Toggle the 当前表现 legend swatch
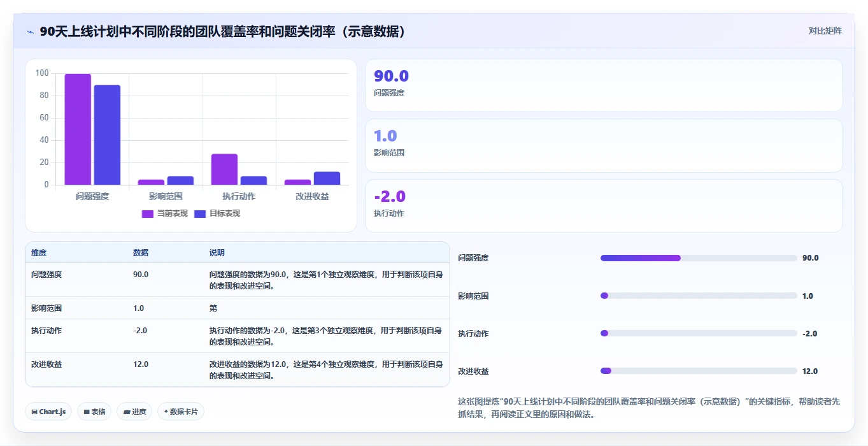 [148, 213]
